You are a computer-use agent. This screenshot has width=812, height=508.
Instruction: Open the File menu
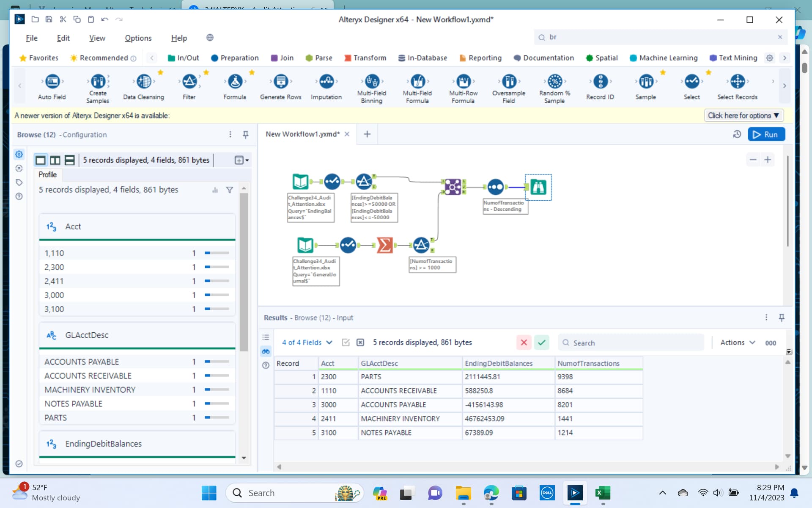point(32,38)
